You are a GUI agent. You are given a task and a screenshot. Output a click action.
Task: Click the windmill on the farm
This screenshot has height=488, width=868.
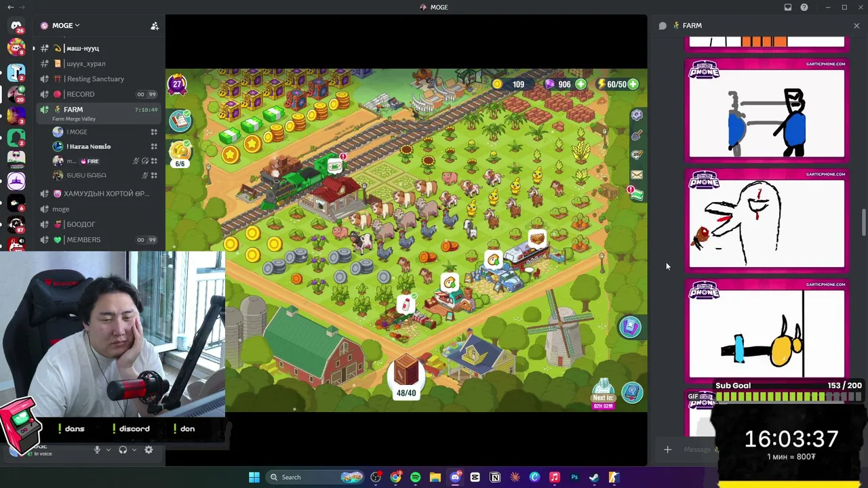point(563,326)
